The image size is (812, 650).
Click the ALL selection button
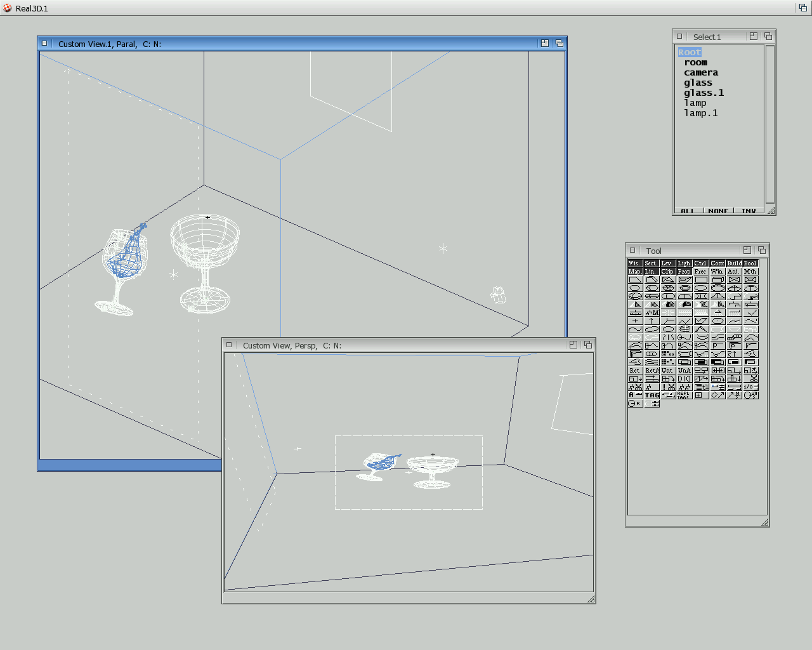688,211
